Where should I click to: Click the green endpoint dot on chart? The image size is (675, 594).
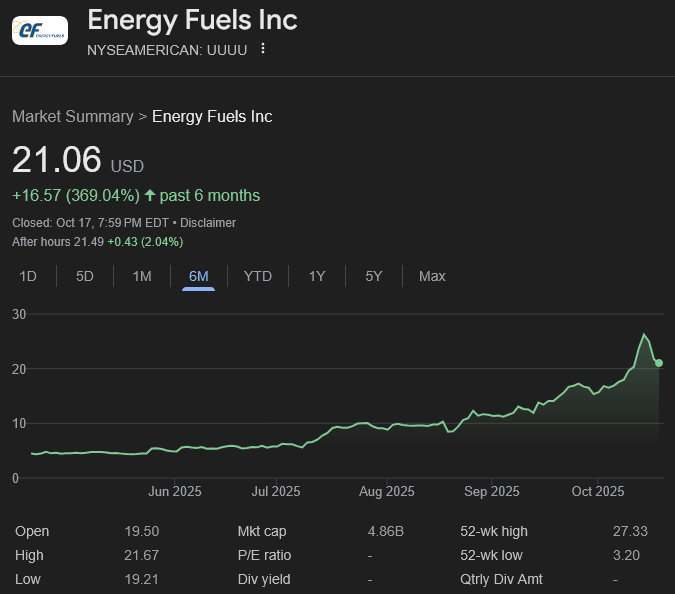tap(659, 363)
